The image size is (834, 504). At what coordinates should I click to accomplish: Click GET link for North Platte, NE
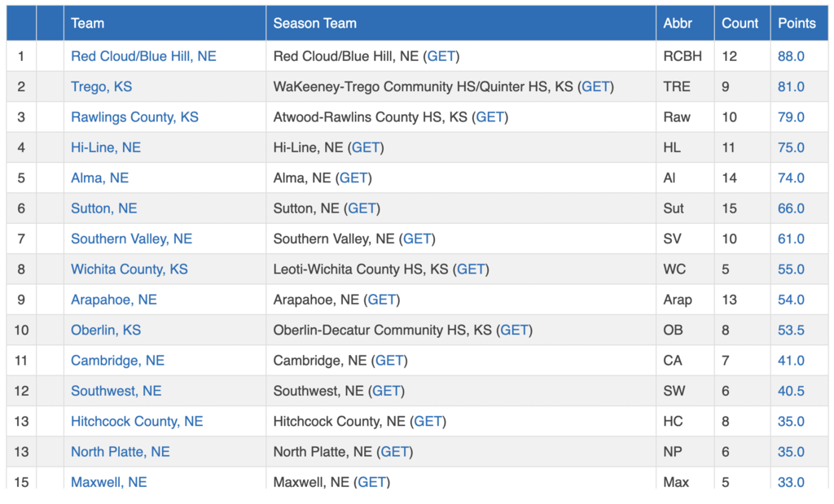click(394, 452)
